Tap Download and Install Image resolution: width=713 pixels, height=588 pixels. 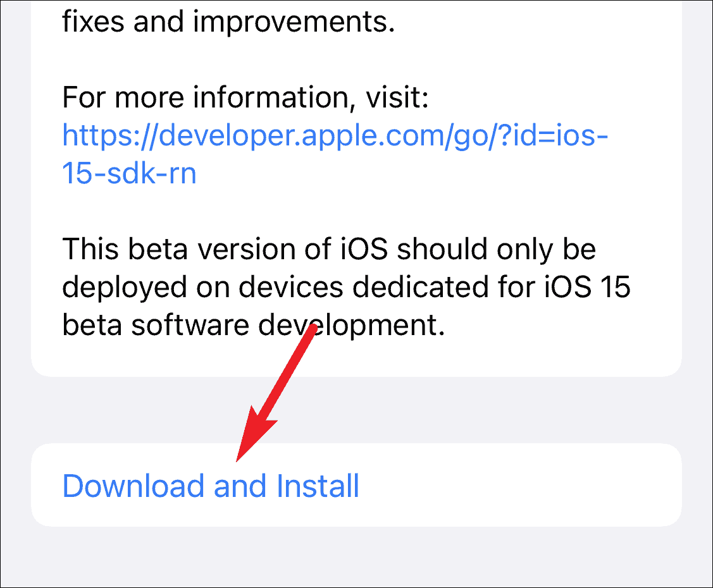(x=209, y=486)
